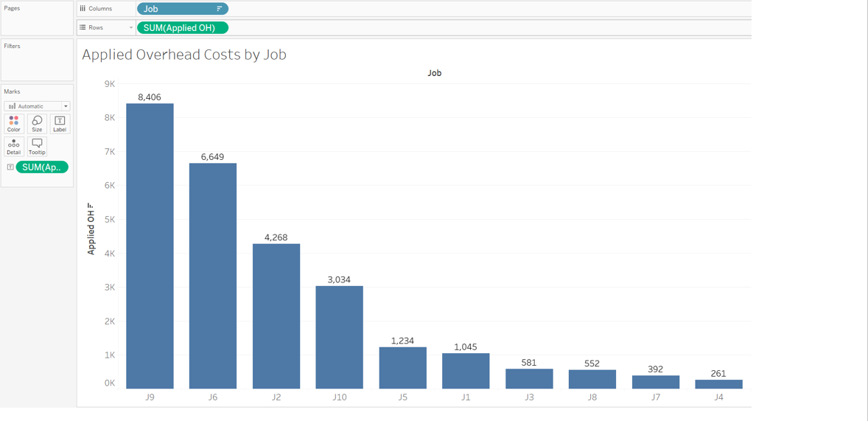Click the J5 label on the x-axis
Viewport: 868px width, 421px height.
[402, 397]
